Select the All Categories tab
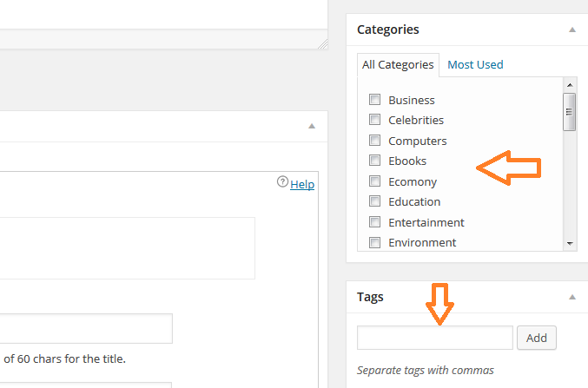Image resolution: width=588 pixels, height=388 pixels. point(398,64)
